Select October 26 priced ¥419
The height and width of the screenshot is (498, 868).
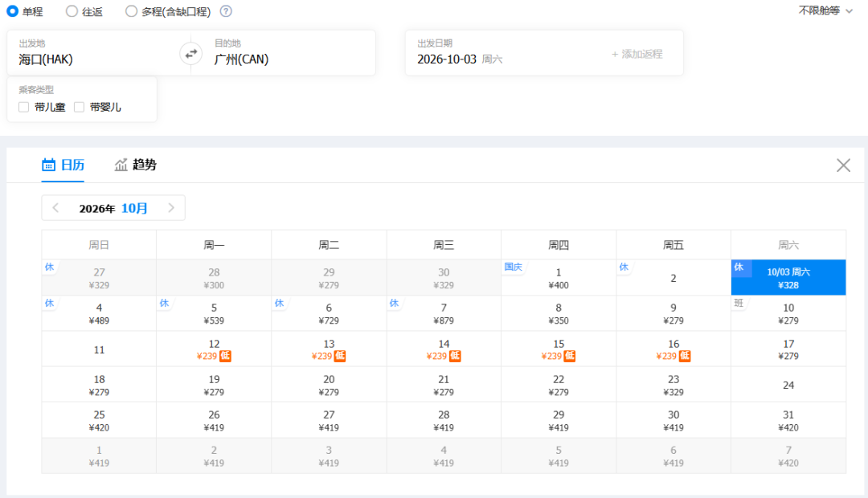[x=214, y=420]
